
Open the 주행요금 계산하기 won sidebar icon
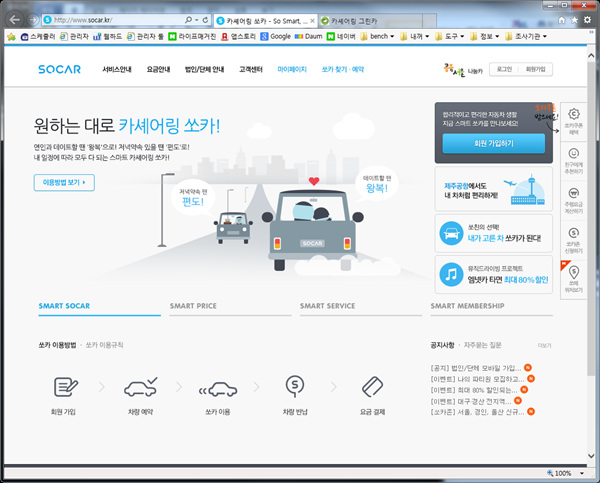point(573,201)
